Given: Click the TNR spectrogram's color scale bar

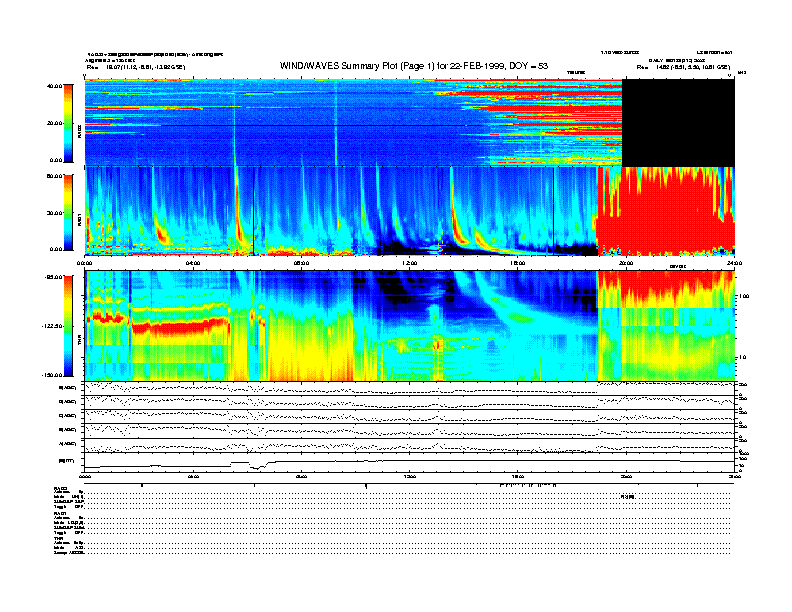Looking at the screenshot, I should click(x=68, y=326).
